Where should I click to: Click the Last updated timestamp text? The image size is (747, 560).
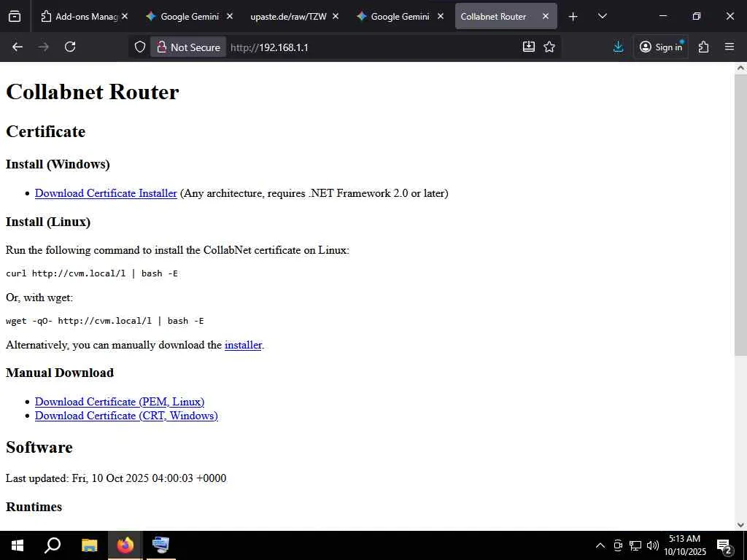(116, 478)
